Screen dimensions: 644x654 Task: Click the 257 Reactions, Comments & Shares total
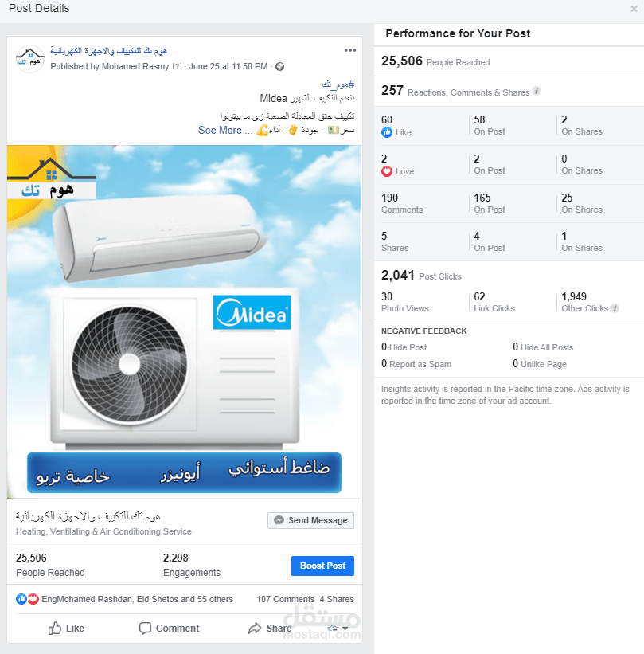click(x=455, y=91)
